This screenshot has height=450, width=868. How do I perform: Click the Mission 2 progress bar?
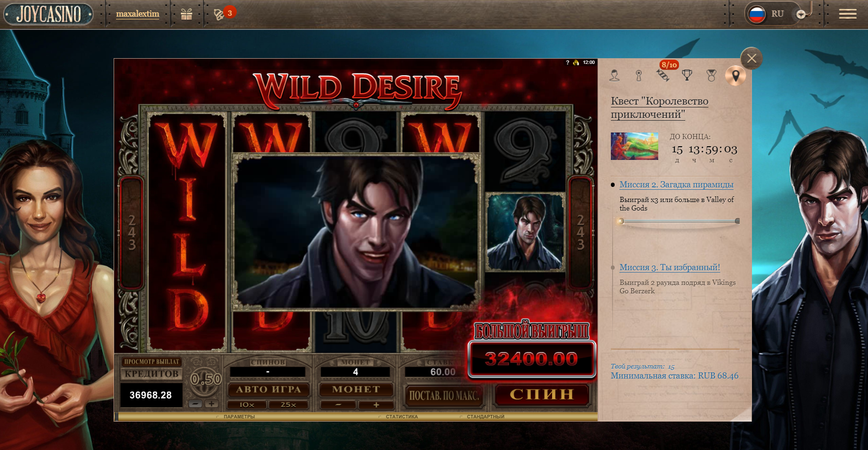pos(679,221)
